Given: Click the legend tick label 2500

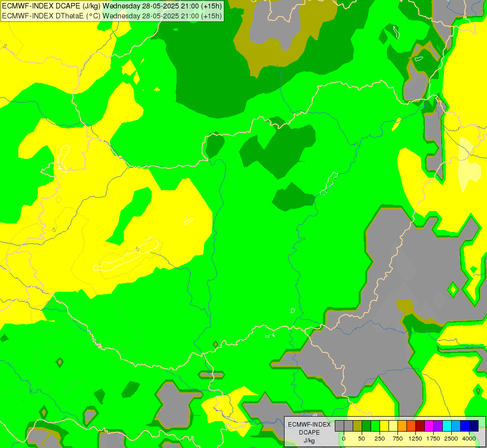Looking at the screenshot, I should [451, 439].
